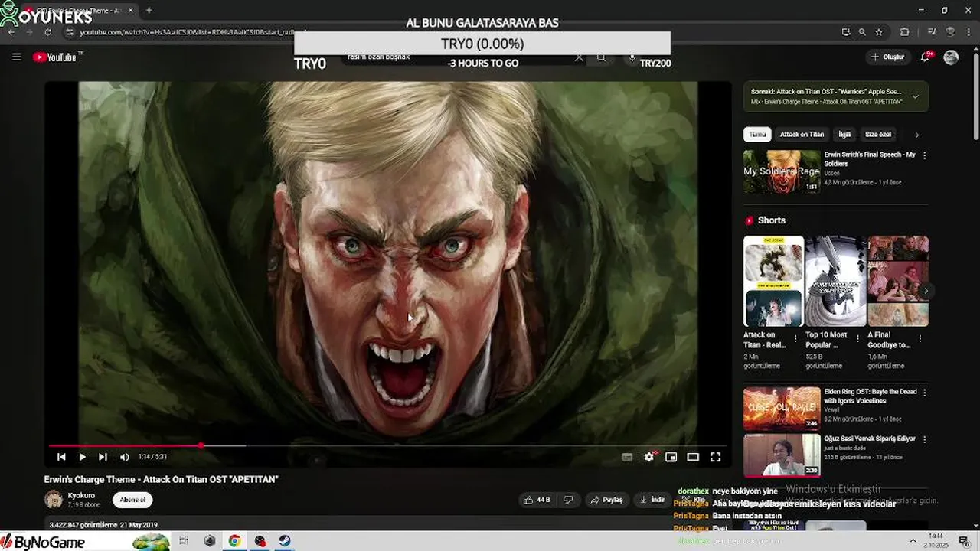Close the current YouTube browser tab
980x551 pixels.
coord(131,11)
